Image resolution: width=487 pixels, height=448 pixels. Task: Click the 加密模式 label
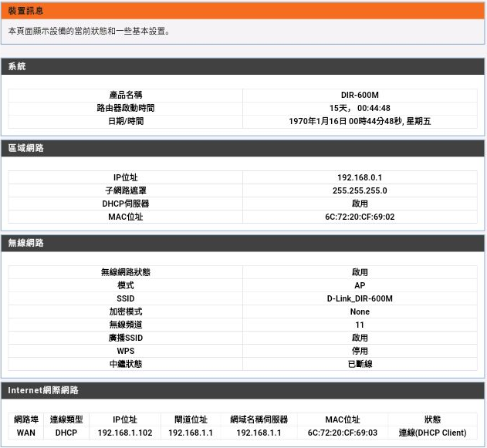[126, 312]
